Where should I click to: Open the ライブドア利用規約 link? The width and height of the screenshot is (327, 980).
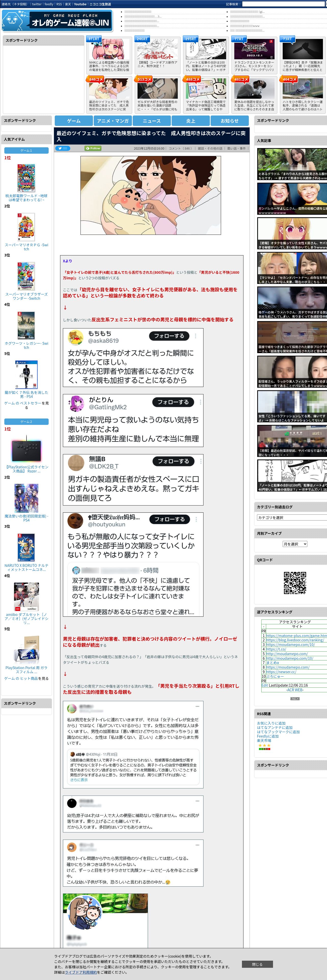click(x=81, y=972)
